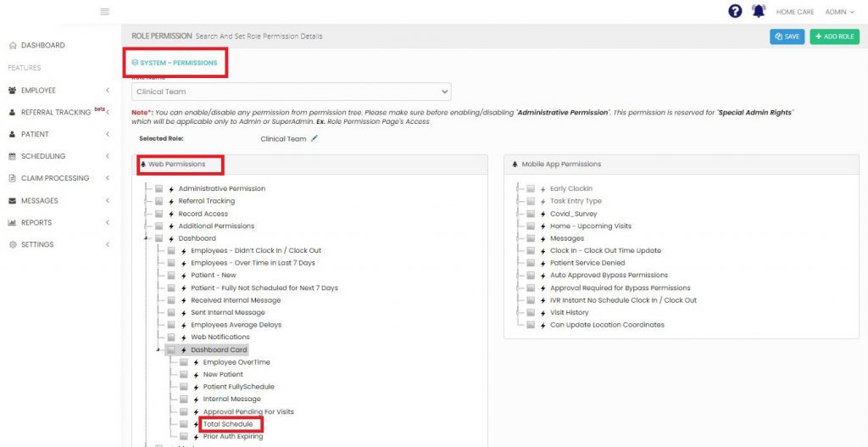Click the lightning icon beside Referral Tracking permission

click(x=171, y=201)
